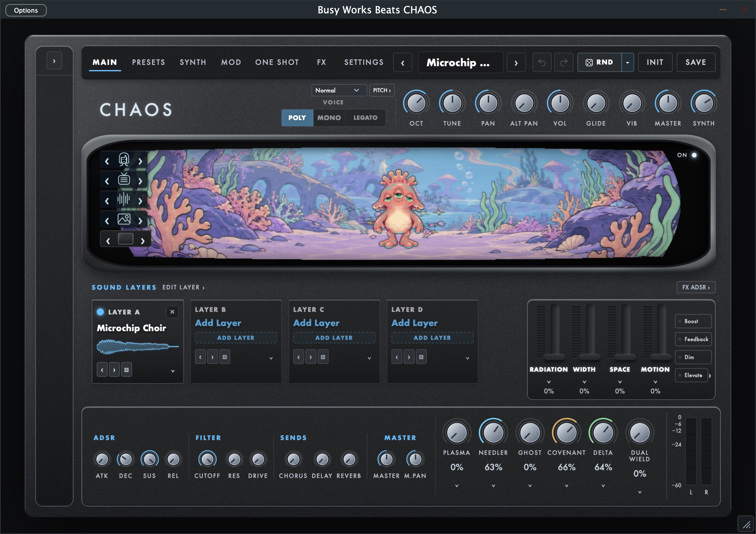Go to previous preset with left chevron
The width and height of the screenshot is (756, 534).
403,62
